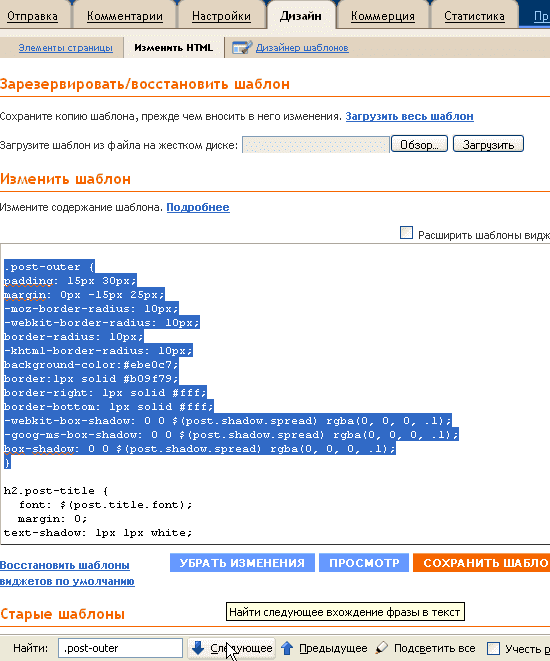This screenshot has width=550, height=661.
Task: Click the -webkit-box-shadow code line
Action: [228, 421]
